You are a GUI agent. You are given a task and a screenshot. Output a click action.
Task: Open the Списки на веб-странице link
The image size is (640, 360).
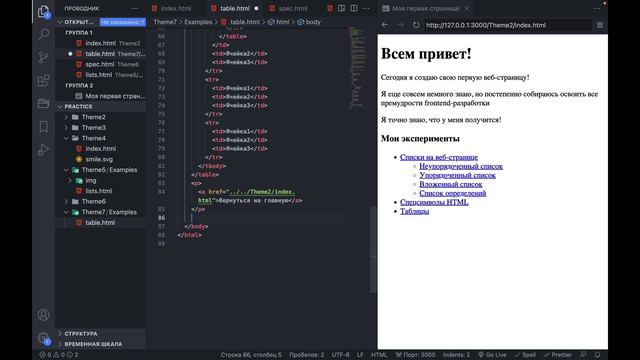[x=439, y=157]
